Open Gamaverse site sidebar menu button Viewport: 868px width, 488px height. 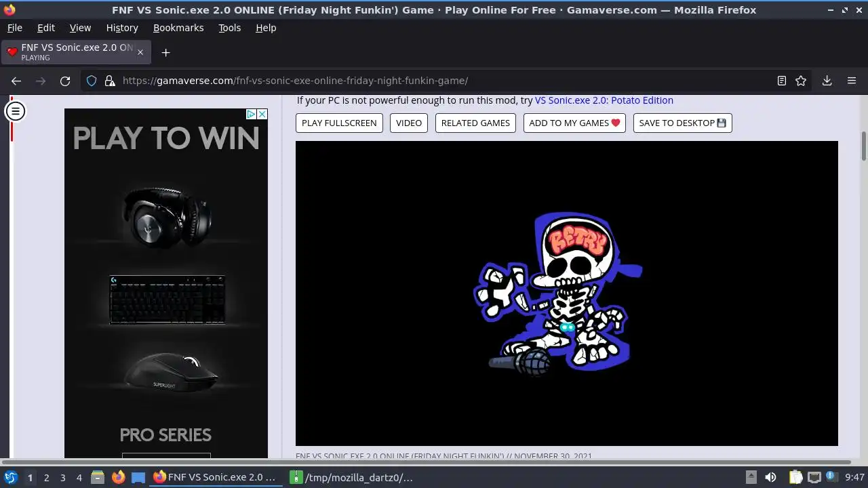coord(15,110)
